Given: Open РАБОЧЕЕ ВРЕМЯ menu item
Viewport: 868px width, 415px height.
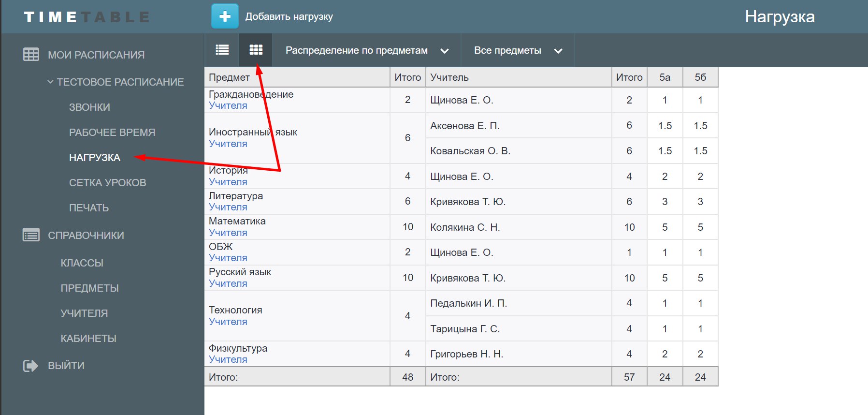Looking at the screenshot, I should (112, 132).
